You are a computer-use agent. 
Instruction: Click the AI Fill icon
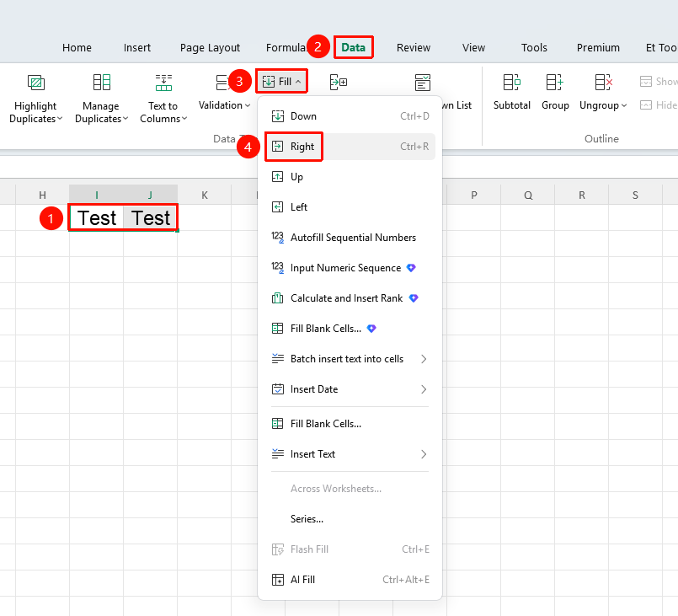(x=278, y=579)
